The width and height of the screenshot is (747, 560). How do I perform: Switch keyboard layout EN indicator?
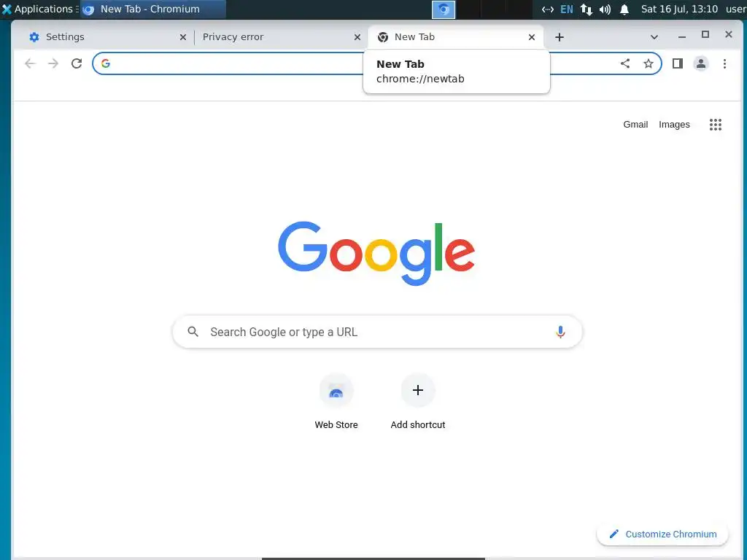click(566, 9)
